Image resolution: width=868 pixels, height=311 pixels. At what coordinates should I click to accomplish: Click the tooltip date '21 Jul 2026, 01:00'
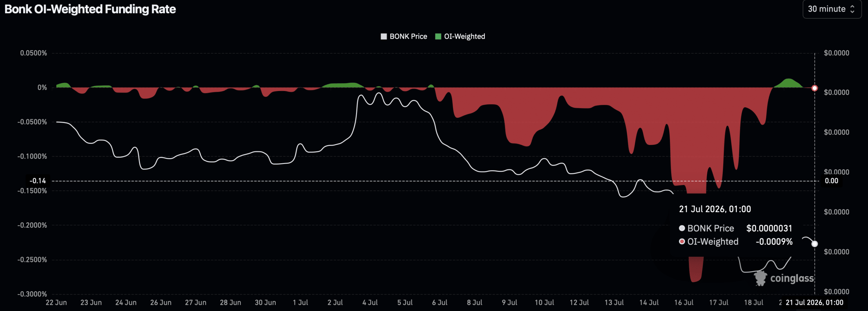(715, 209)
